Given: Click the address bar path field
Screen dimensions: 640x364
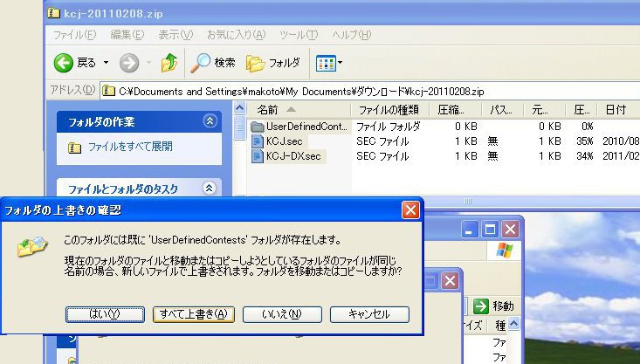Looking at the screenshot, I should tap(297, 90).
